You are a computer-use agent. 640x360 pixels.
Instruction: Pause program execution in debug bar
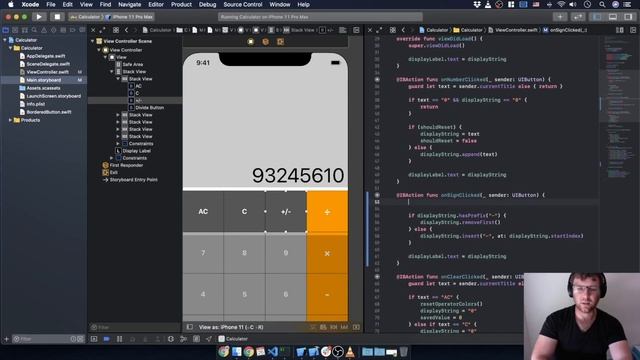pyautogui.click(x=120, y=339)
